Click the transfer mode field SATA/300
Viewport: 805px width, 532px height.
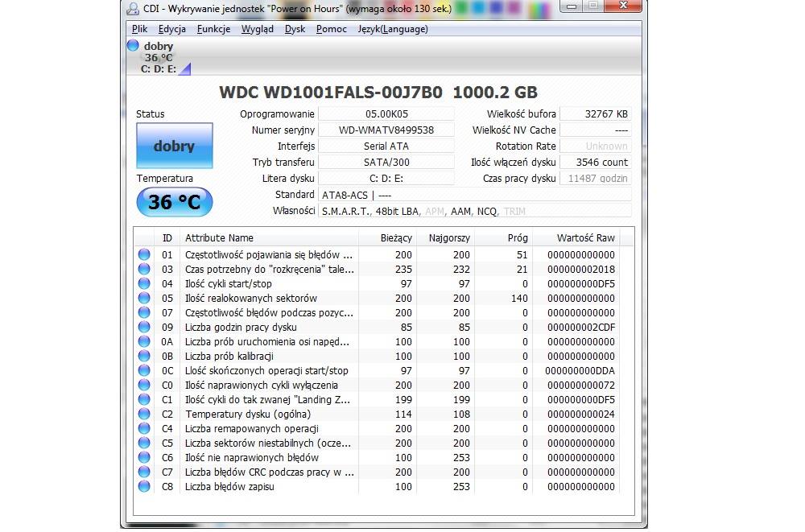click(386, 163)
